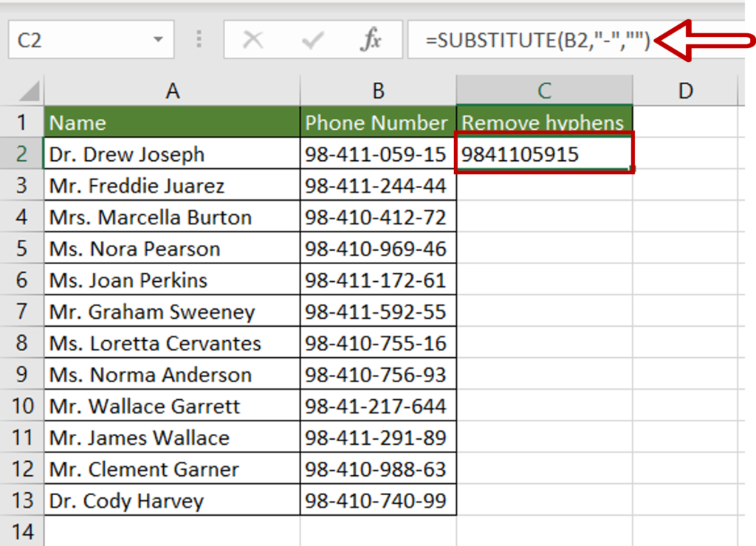Select row 2 header
Screen dimensions: 756x546
[x=21, y=153]
